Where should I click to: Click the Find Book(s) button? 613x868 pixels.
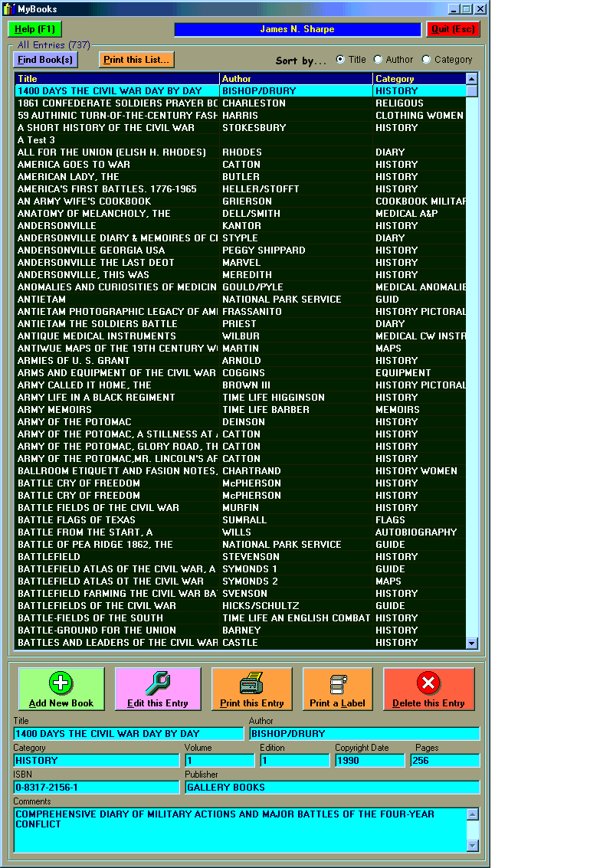[44, 59]
